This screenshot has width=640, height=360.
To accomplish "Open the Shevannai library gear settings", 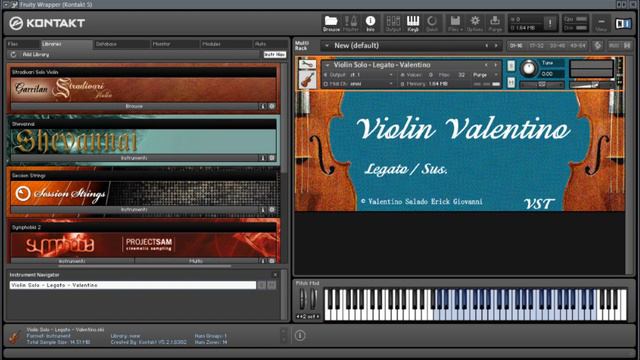I will point(272,158).
